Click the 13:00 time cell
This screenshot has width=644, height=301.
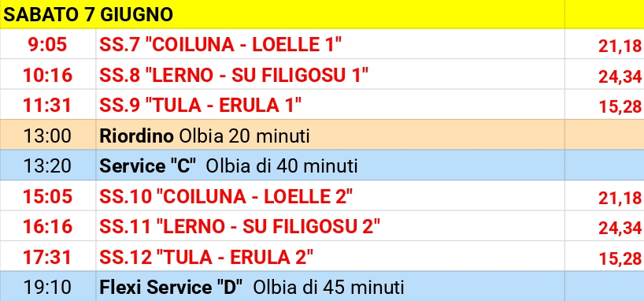point(48,136)
